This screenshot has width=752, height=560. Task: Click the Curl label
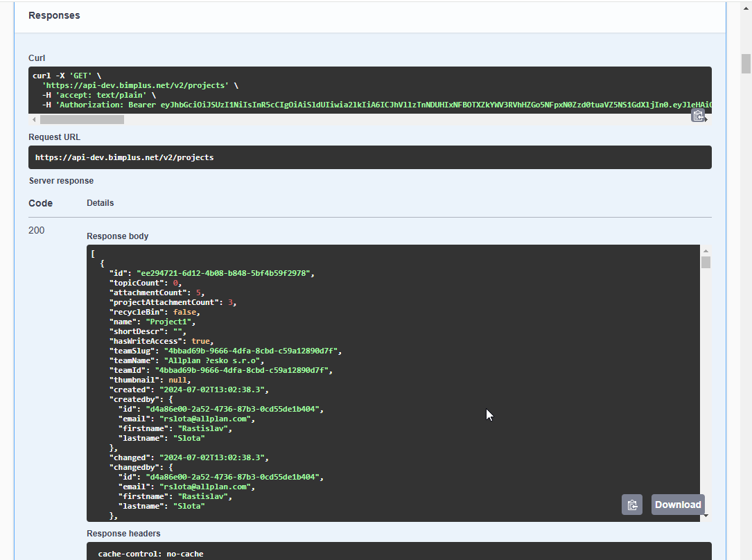tap(37, 58)
